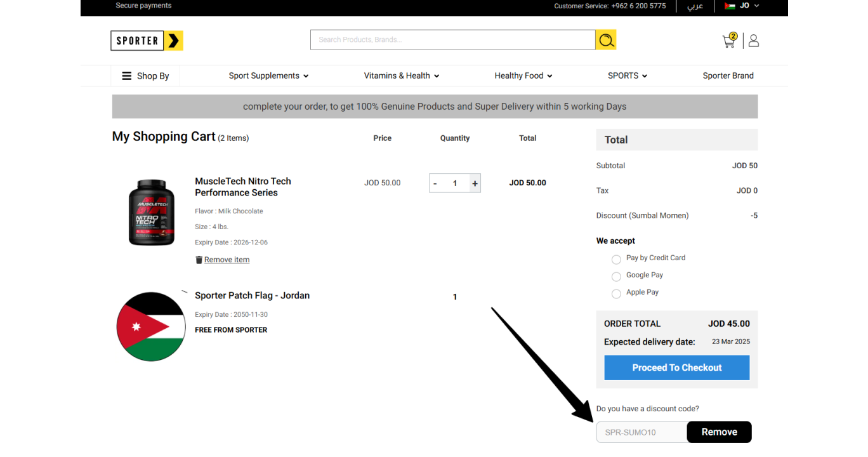Select Apple Pay option
Image resolution: width=868 pixels, height=457 pixels.
tap(616, 293)
